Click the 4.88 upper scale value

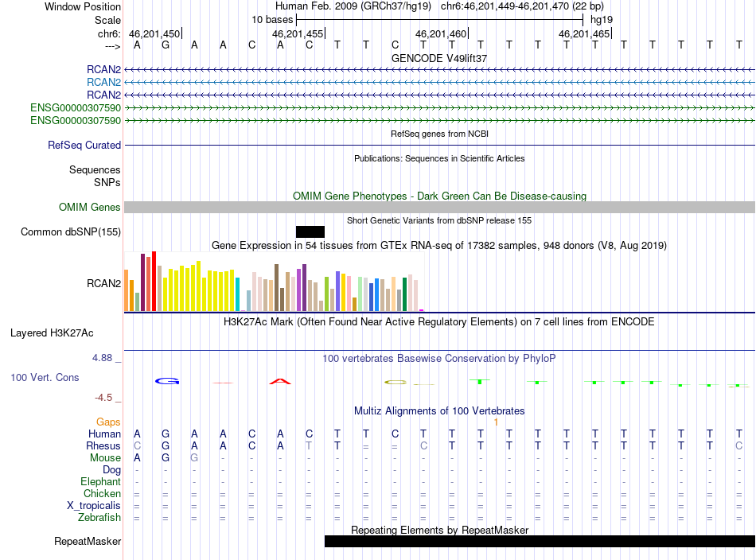pos(102,358)
